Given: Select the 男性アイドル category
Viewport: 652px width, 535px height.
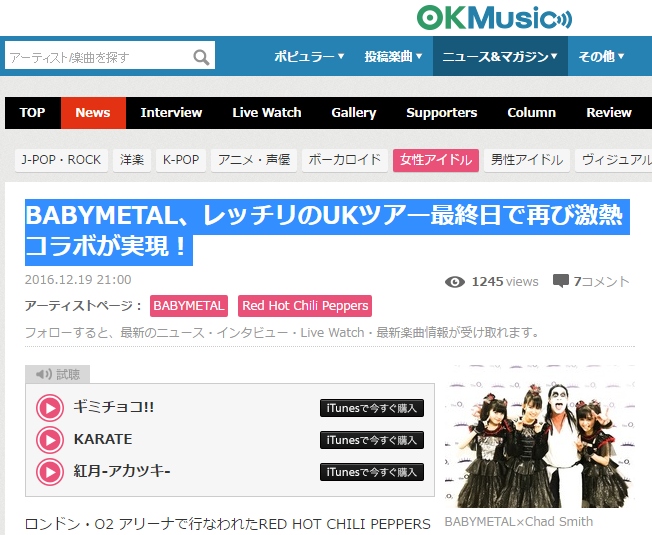Looking at the screenshot, I should pyautogui.click(x=527, y=160).
